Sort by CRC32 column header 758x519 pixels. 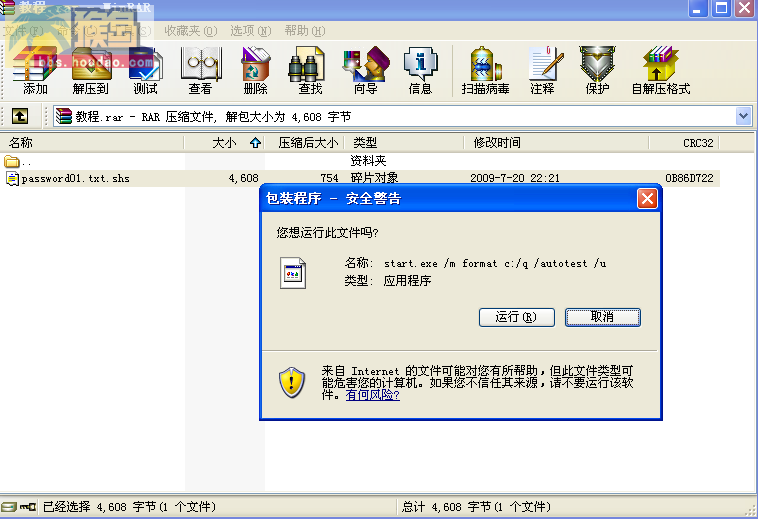[684, 143]
